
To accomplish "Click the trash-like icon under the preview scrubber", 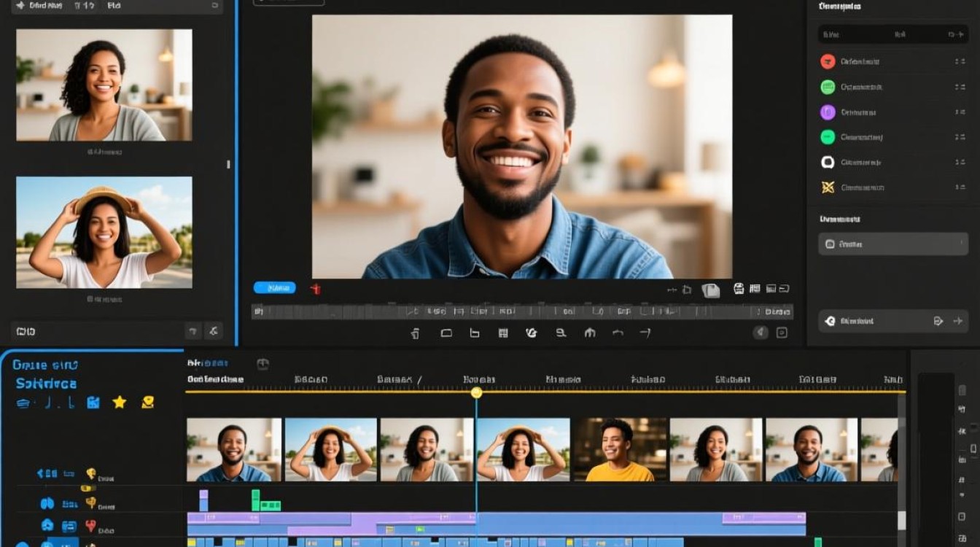I will click(415, 333).
